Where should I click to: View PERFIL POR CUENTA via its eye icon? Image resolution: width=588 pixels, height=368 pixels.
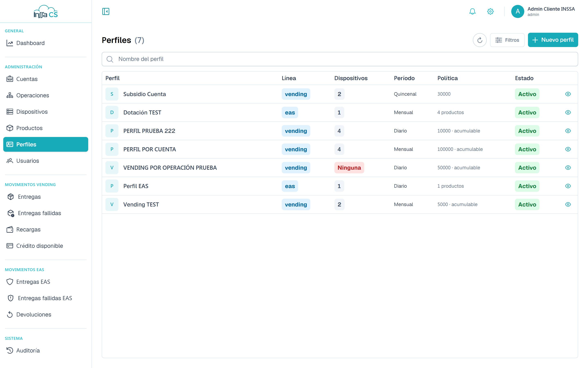point(568,149)
